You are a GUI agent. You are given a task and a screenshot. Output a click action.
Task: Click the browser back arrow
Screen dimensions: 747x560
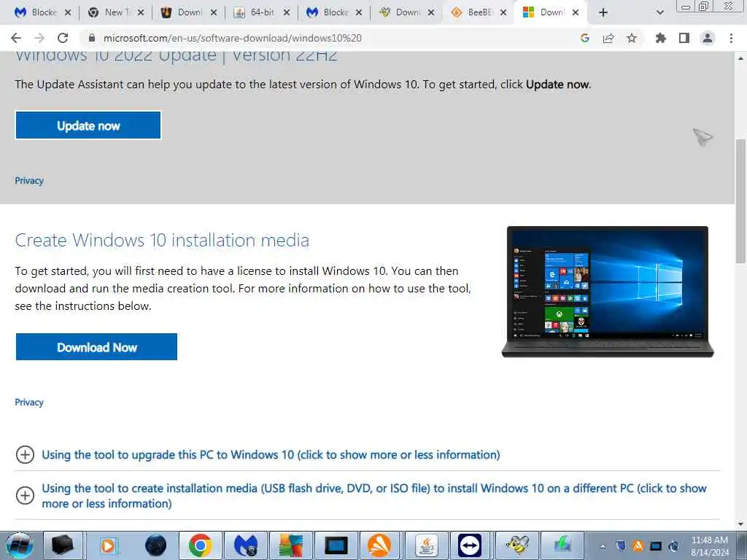pyautogui.click(x=16, y=38)
